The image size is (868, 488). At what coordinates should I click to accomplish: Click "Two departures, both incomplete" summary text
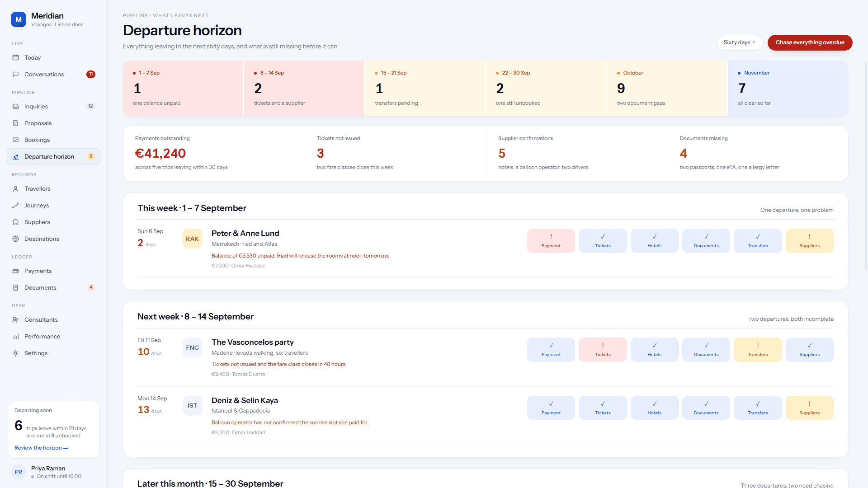791,319
